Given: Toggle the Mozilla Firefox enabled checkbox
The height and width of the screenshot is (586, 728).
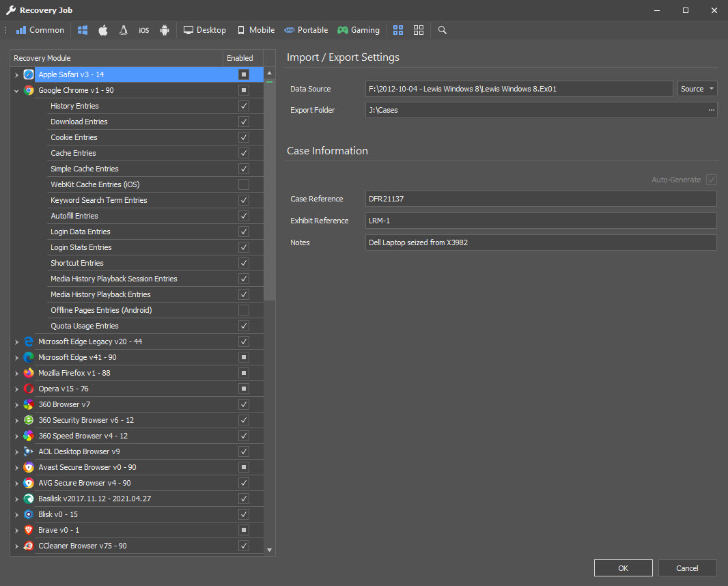Looking at the screenshot, I should click(x=244, y=373).
